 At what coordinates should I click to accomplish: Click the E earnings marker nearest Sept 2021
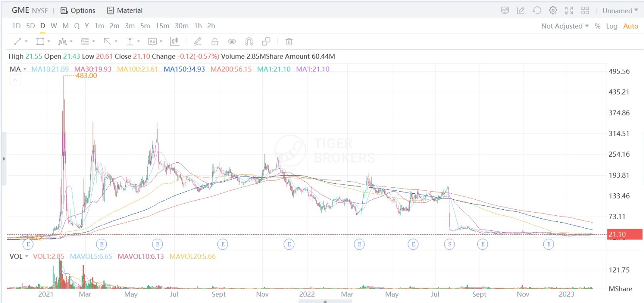[223, 244]
